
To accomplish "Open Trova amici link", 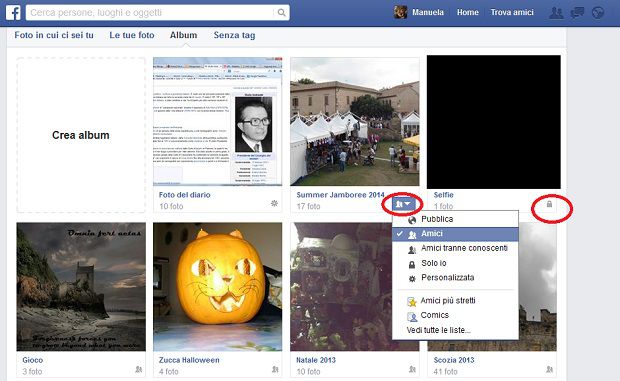I will pyautogui.click(x=512, y=13).
